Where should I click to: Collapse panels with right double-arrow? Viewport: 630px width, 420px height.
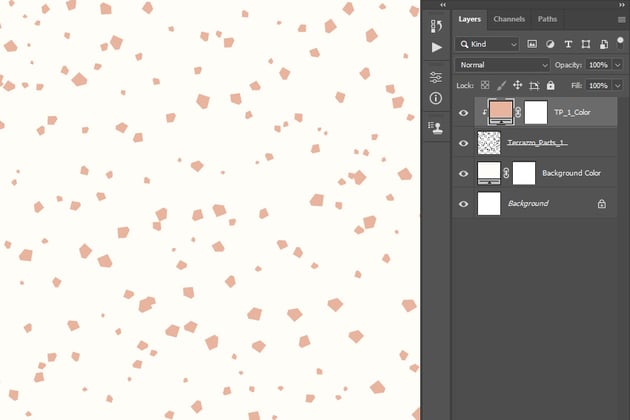[622, 5]
